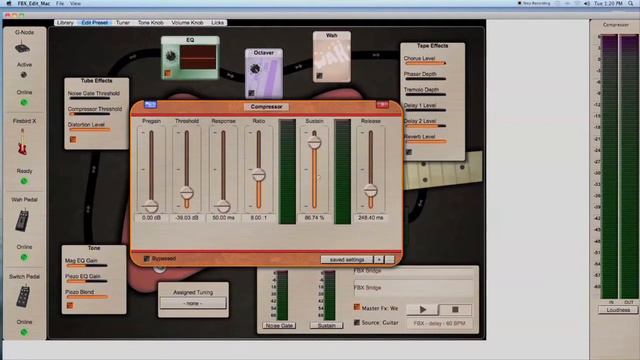Click the Spotlight search icon in menu bar
The width and height of the screenshot is (640, 360).
[x=631, y=3]
